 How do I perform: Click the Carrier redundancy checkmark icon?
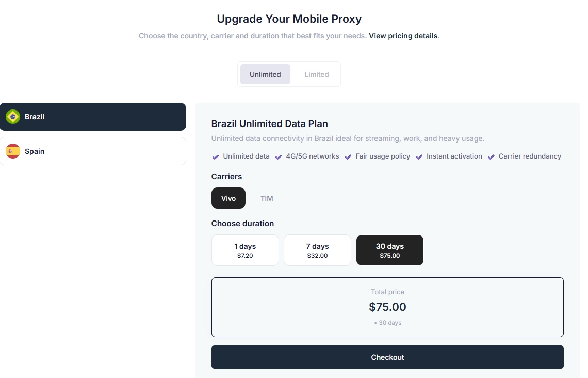[491, 156]
